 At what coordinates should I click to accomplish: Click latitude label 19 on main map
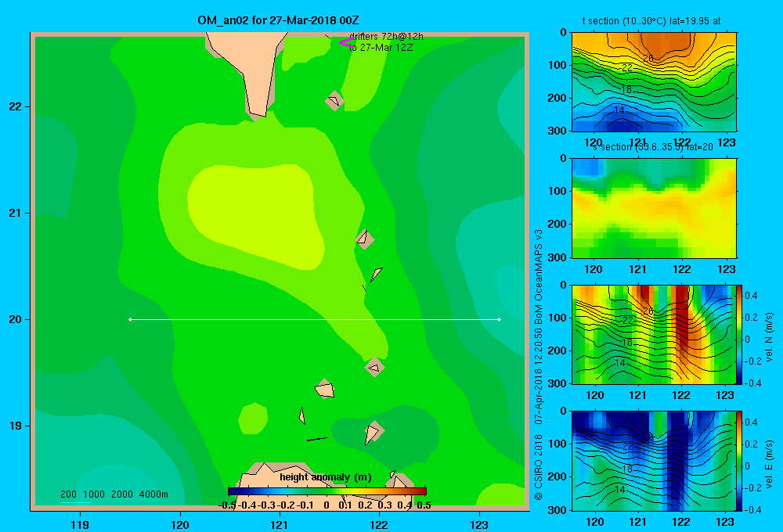click(16, 426)
